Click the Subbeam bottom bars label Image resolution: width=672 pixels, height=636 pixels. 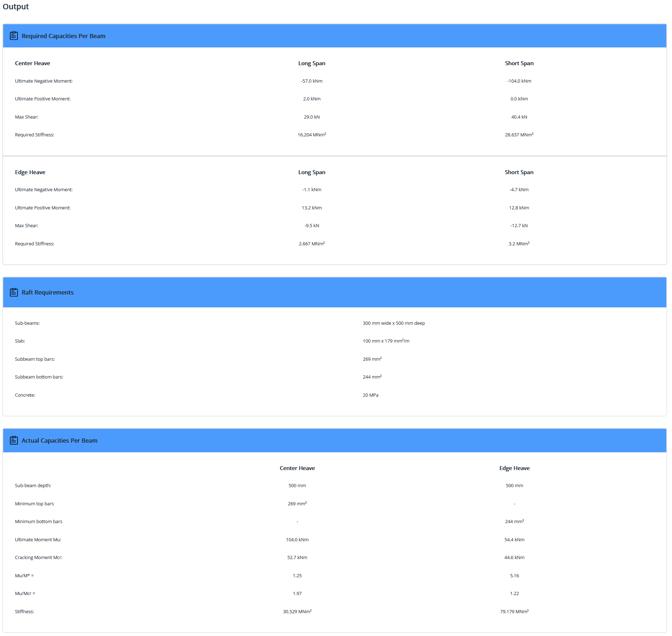(39, 377)
